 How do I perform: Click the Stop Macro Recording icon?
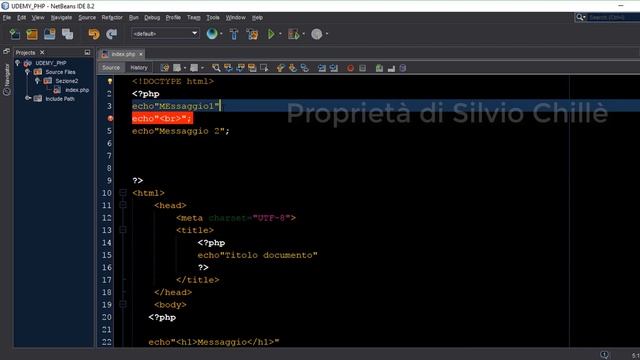coord(362,68)
